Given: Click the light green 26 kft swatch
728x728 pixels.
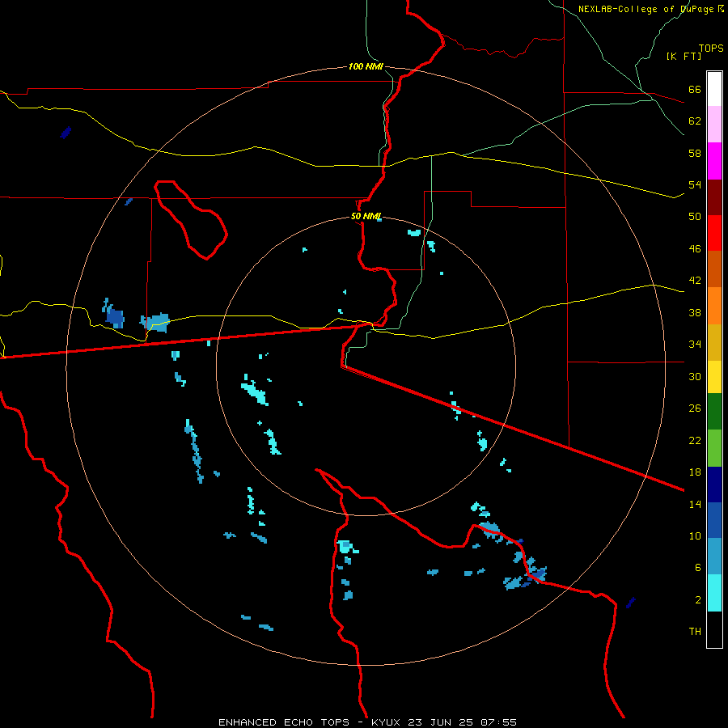Looking at the screenshot, I should [x=714, y=448].
